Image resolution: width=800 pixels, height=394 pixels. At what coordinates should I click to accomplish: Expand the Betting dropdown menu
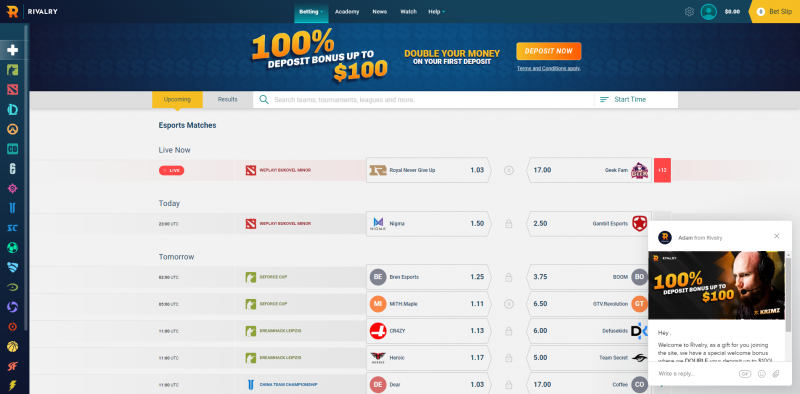click(x=311, y=12)
